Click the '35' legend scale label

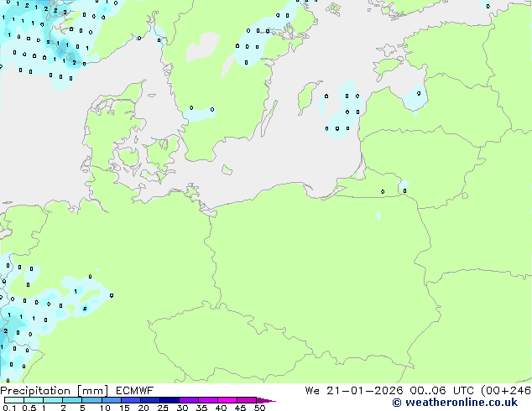point(201,408)
